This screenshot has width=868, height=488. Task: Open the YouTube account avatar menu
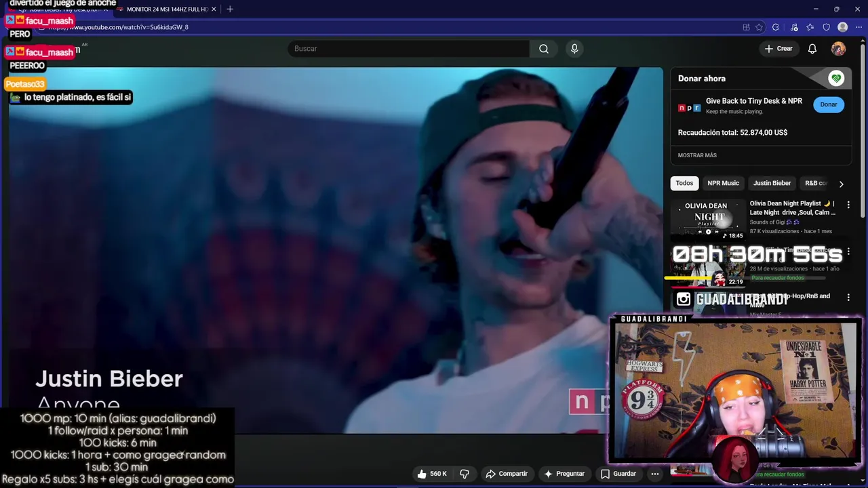838,49
